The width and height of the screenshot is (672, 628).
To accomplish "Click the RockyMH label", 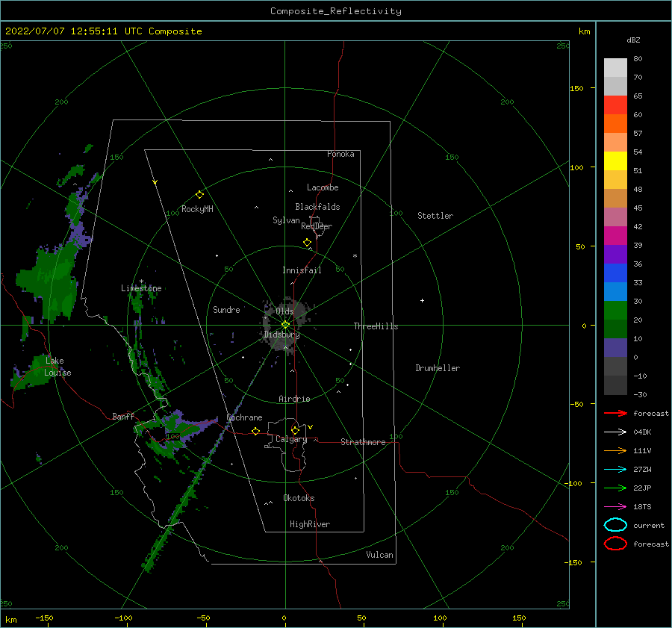I will click(x=197, y=209).
